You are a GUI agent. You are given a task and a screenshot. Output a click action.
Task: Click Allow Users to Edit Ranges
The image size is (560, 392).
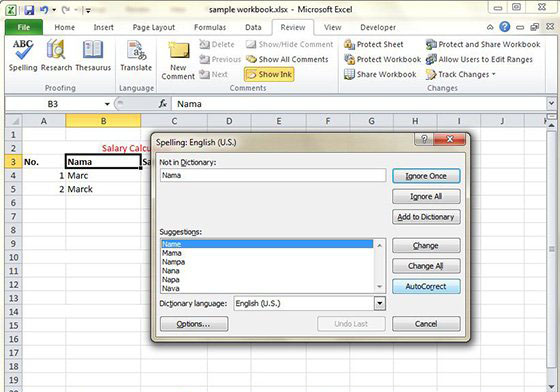[x=479, y=59]
